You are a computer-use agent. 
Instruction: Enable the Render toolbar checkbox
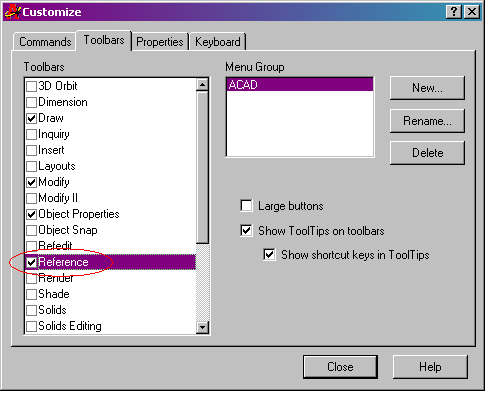click(31, 278)
